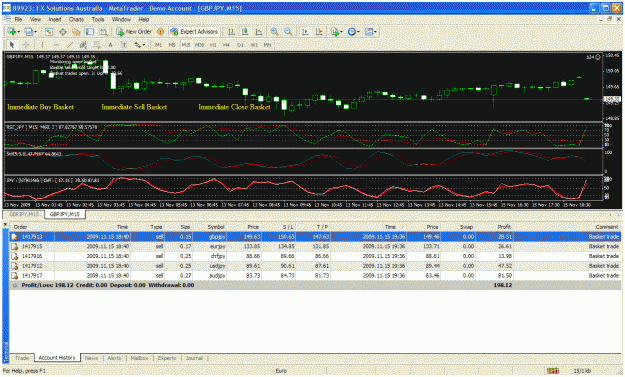Select the Equidistant Channel tool
The width and height of the screenshot is (625, 377).
(83, 45)
